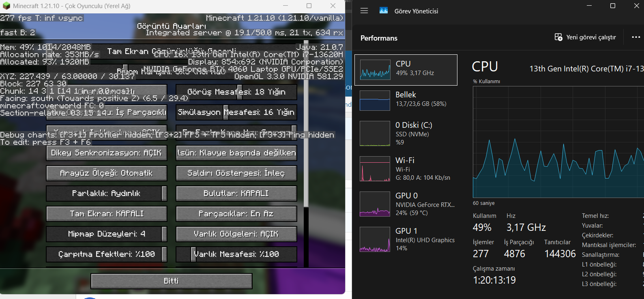The height and width of the screenshot is (299, 644).
Task: Click the Çalışma zamanı value 1:20:13:19
Action: click(x=494, y=280)
